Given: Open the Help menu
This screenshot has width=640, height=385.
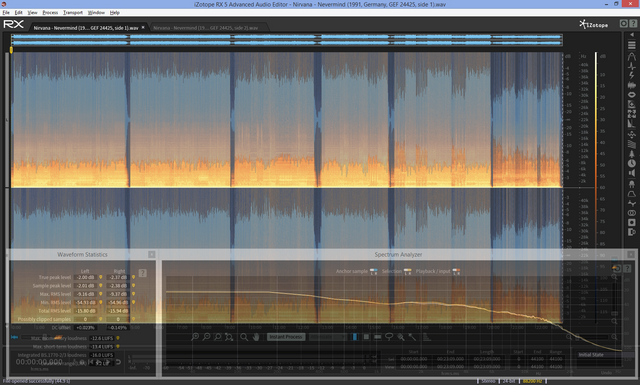Looking at the screenshot, I should pos(115,13).
